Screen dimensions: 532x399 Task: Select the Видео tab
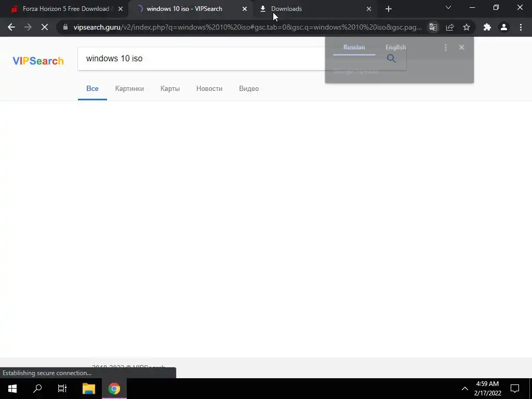(x=249, y=88)
